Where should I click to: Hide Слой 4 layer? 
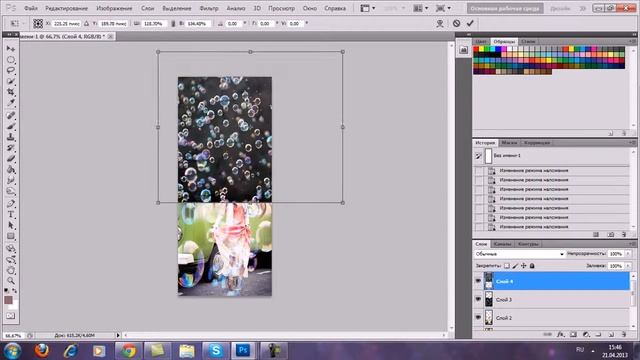[x=478, y=281]
